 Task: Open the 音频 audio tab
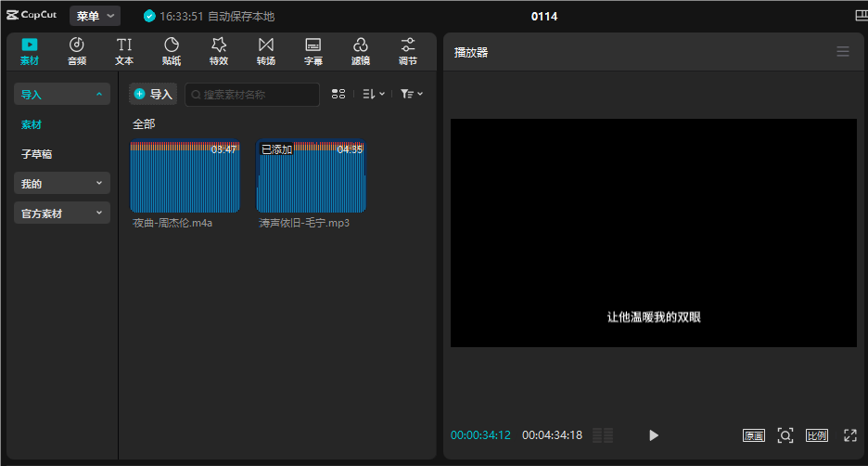coord(76,52)
